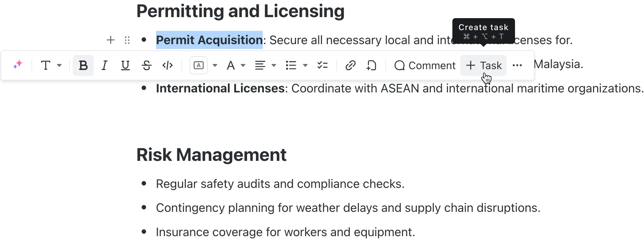Convert selection to checklist
This screenshot has width=644, height=243.
click(322, 65)
